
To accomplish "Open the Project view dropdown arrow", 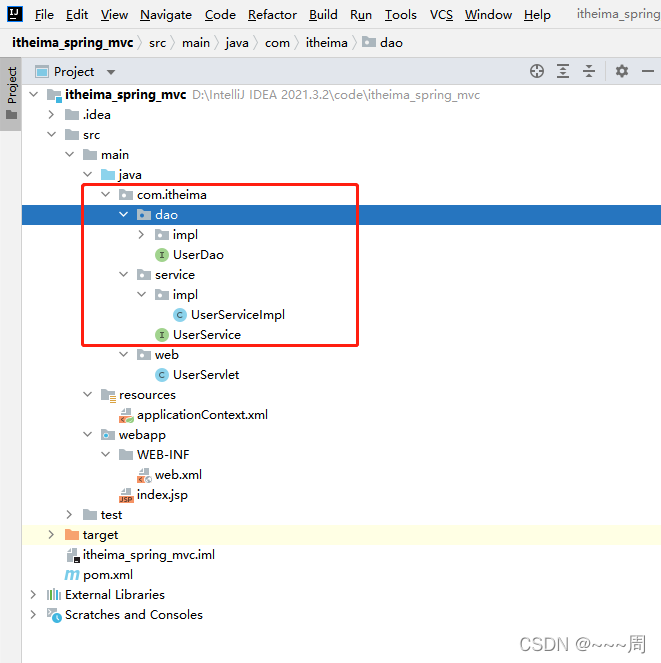I will 111,72.
